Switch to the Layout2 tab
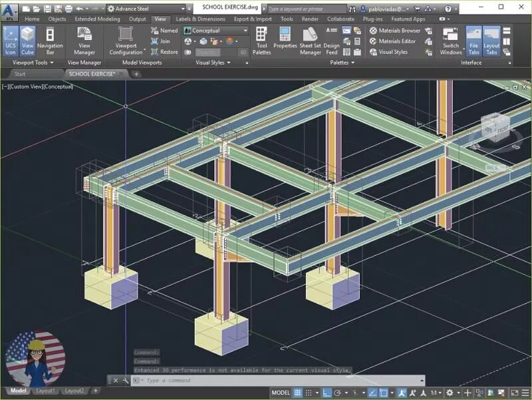Viewport: 532px width, 400px height. coord(74,391)
